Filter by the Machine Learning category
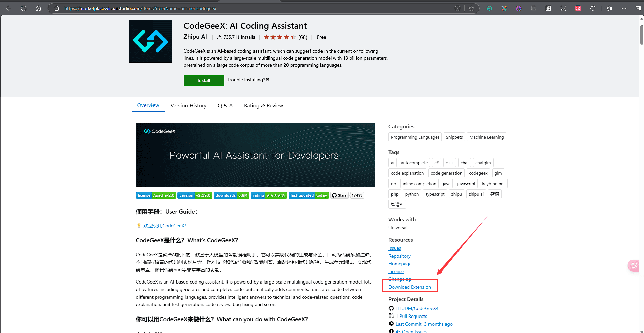Viewport: 644px width, 333px height. (x=486, y=137)
